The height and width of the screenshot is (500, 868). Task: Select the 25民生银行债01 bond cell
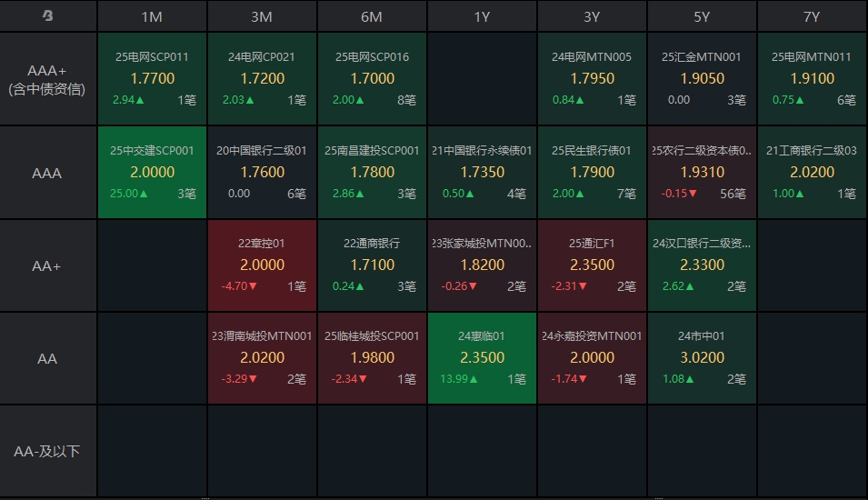pos(592,173)
